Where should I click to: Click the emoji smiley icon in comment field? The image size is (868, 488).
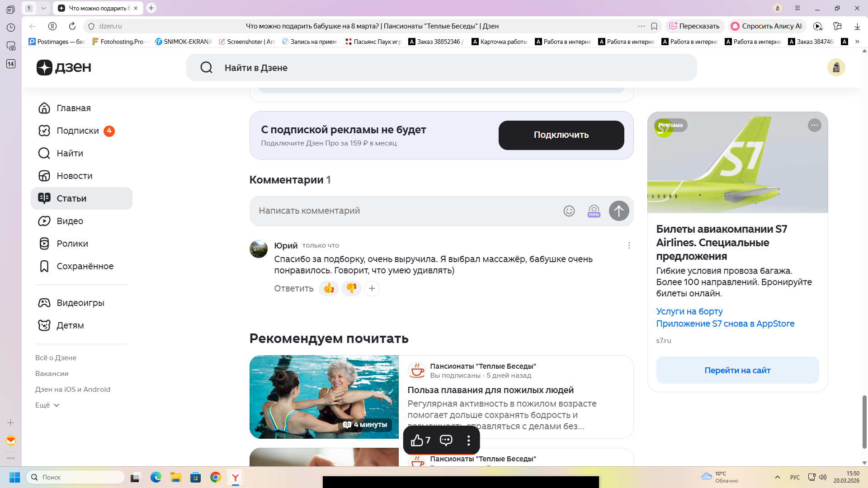pyautogui.click(x=569, y=211)
